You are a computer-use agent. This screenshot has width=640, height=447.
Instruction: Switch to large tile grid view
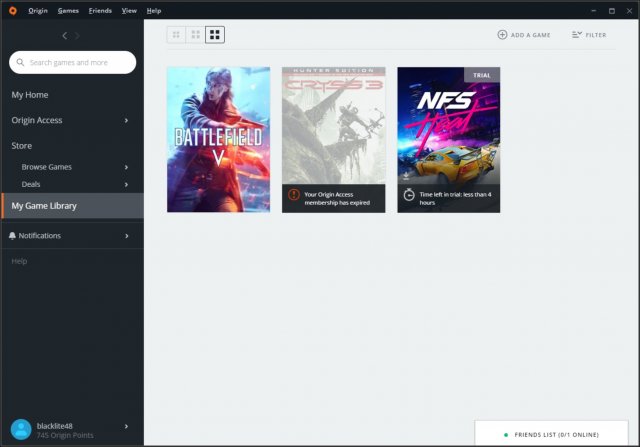pos(215,35)
